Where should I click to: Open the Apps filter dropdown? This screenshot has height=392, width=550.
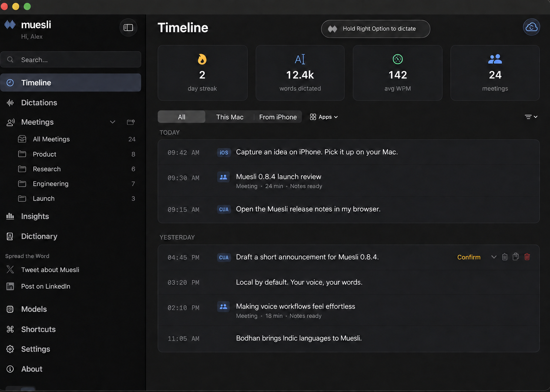coord(324,117)
